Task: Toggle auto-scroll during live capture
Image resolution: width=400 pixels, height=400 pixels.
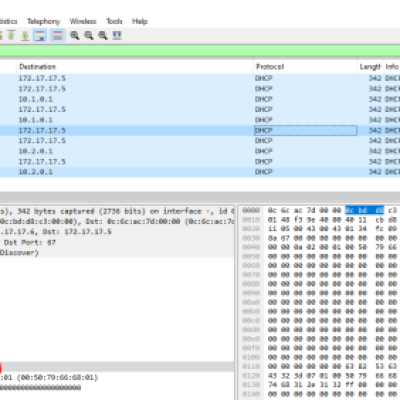Action: pos(40,35)
